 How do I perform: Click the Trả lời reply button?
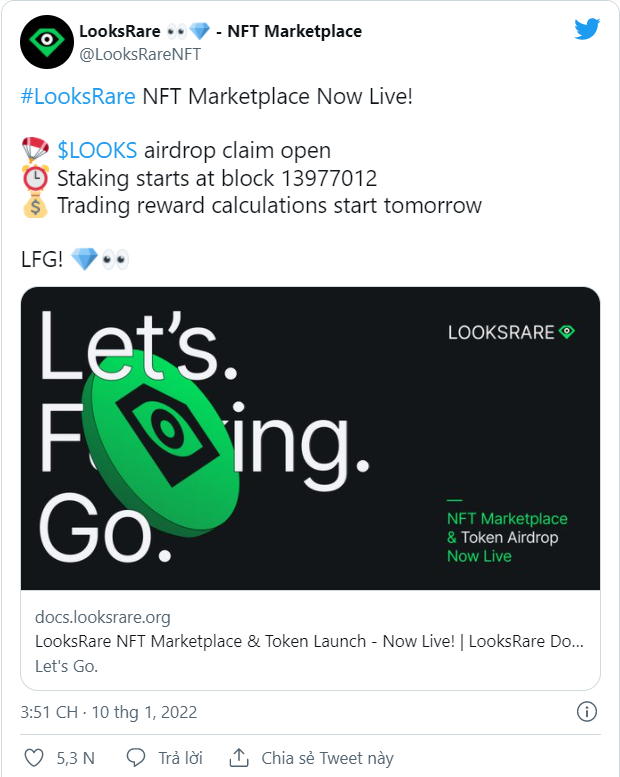tap(180, 758)
